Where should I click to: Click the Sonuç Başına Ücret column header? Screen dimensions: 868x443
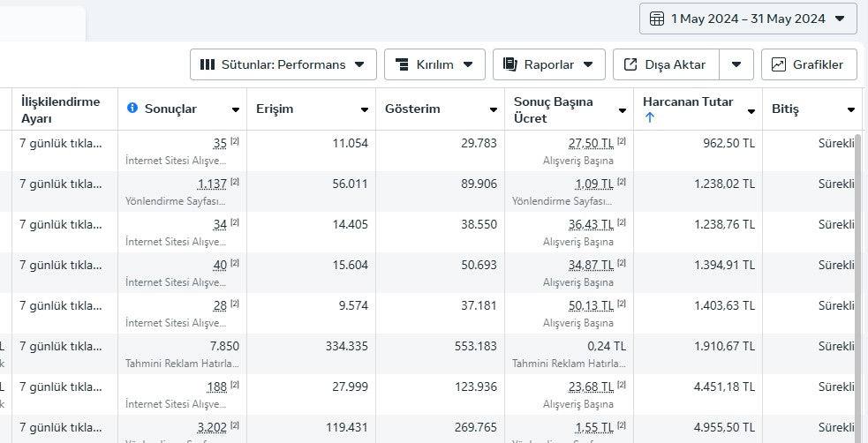[x=554, y=109]
